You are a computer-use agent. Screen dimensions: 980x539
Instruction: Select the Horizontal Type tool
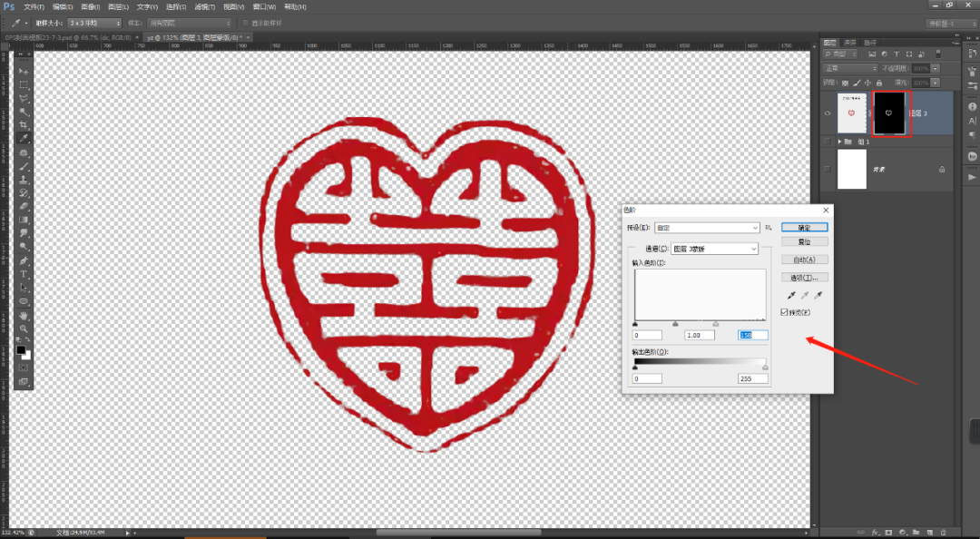click(24, 273)
